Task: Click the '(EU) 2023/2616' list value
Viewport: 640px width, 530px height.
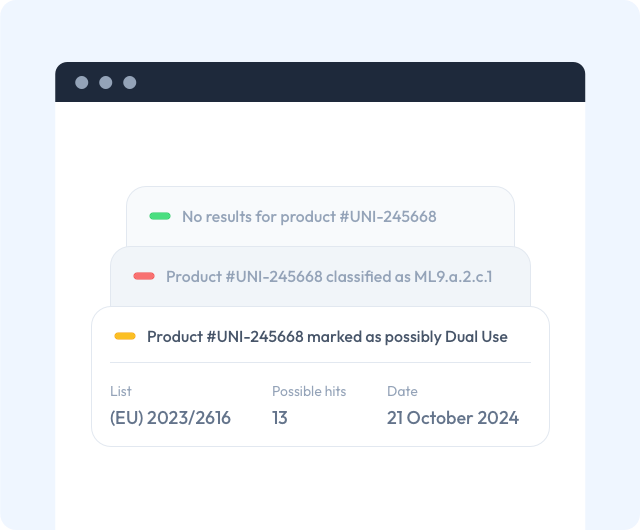Action: click(170, 418)
